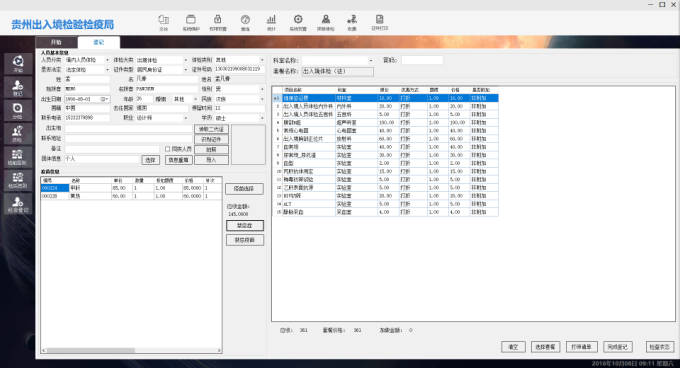The width and height of the screenshot is (680, 369).
Task: Open the 学历 dropdown
Action: click(262, 118)
